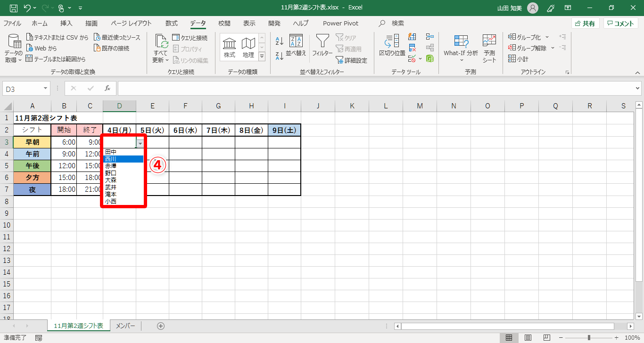
Task: Click the 検索 search box
Action: pyautogui.click(x=392, y=23)
